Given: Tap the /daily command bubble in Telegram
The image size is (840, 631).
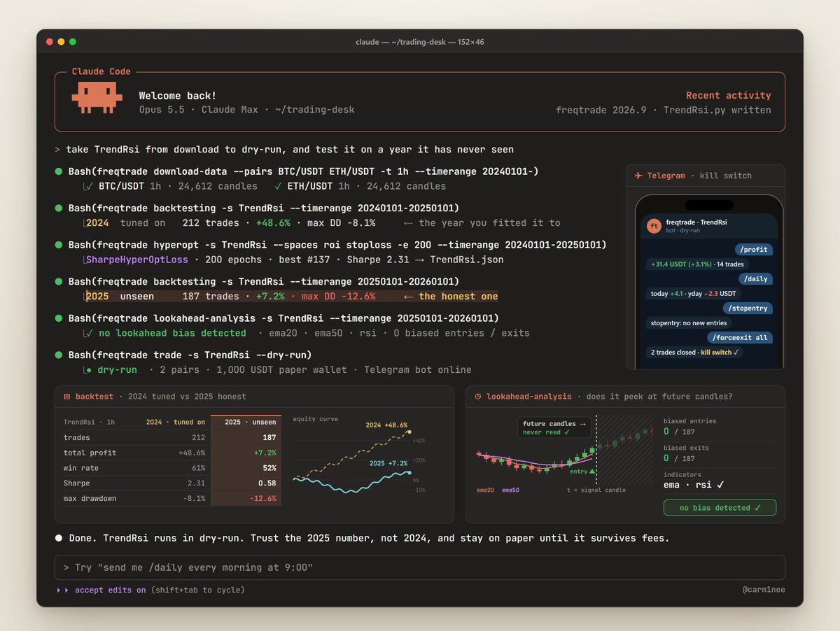Looking at the screenshot, I should 755,278.
